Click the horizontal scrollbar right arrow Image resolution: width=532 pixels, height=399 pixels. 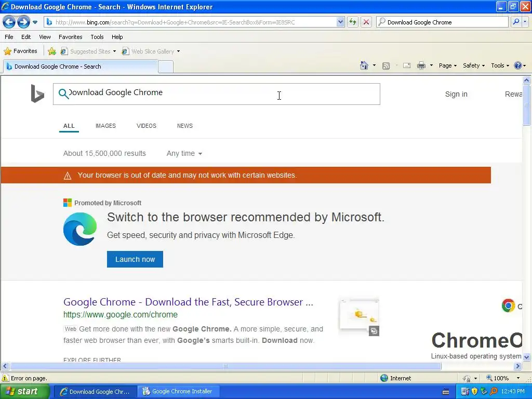[x=518, y=366]
